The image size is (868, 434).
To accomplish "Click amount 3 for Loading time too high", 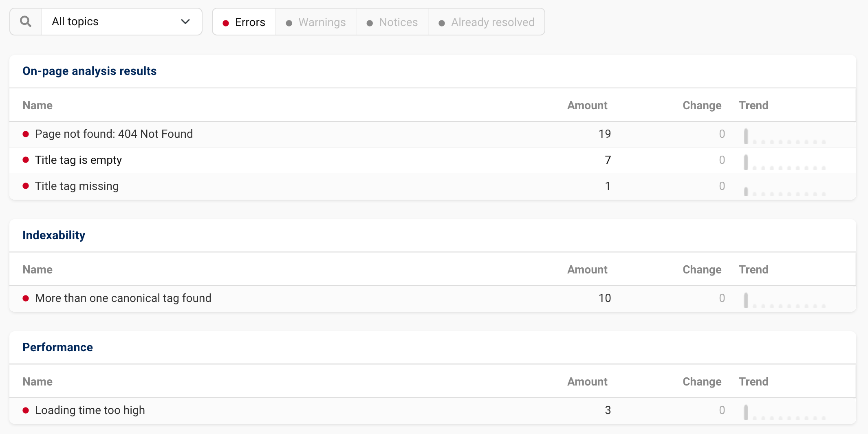I will pos(608,410).
